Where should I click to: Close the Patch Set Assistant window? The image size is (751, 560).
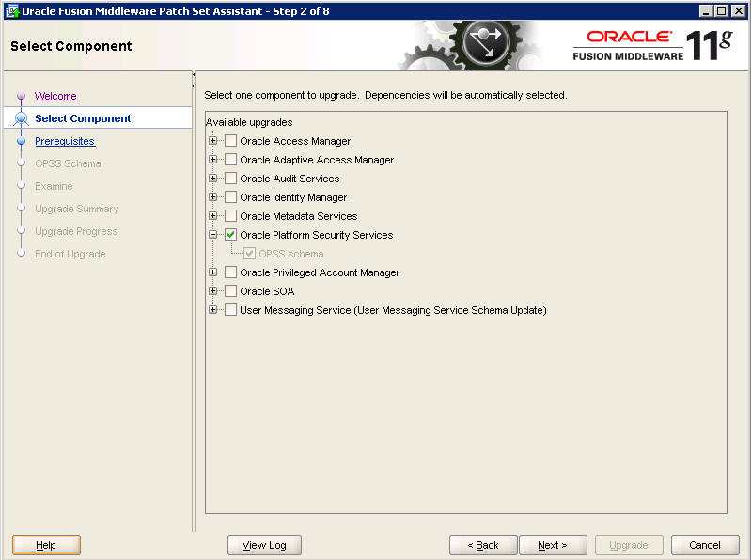[x=738, y=11]
